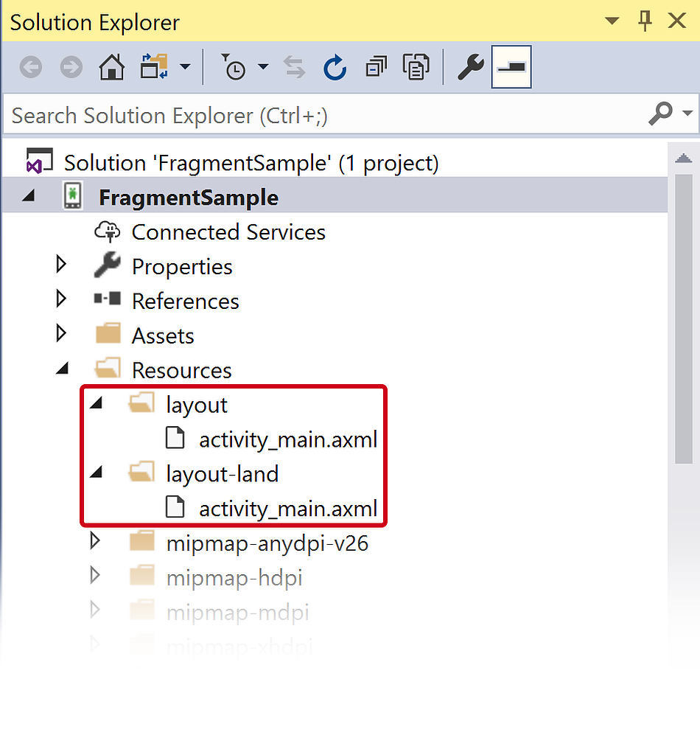Screen dimensions: 700x738
Task: Open the Window Position dropdown in title bar
Action: tap(612, 22)
